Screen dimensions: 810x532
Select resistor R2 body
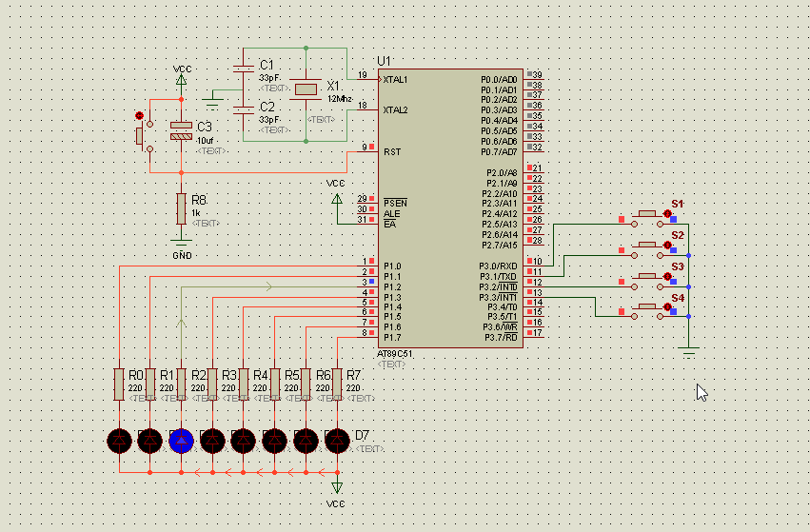click(181, 384)
